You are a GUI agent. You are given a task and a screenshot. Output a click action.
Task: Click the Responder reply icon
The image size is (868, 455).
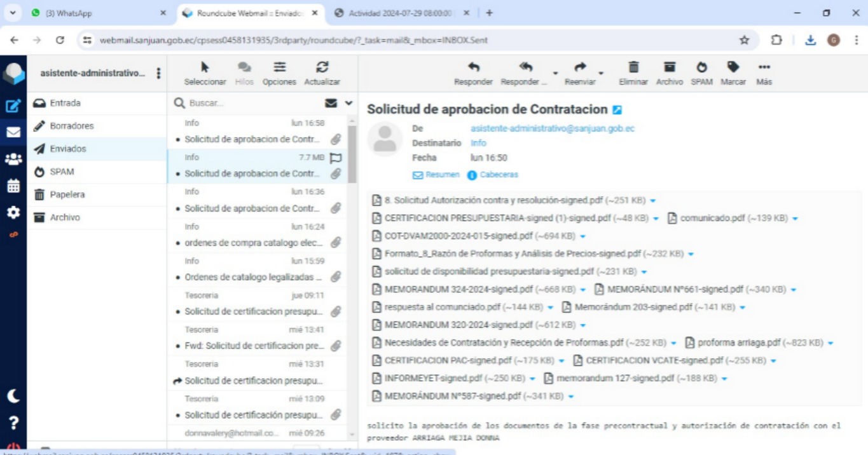pos(473,67)
